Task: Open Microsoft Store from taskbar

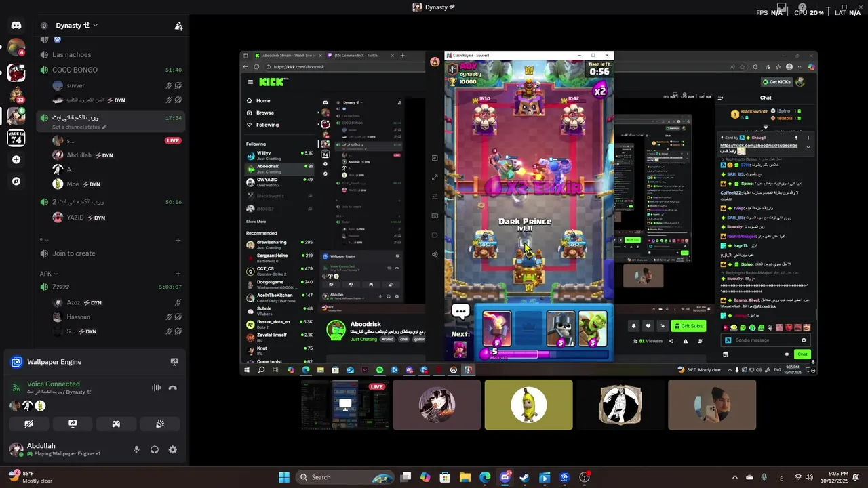Action: [445, 477]
